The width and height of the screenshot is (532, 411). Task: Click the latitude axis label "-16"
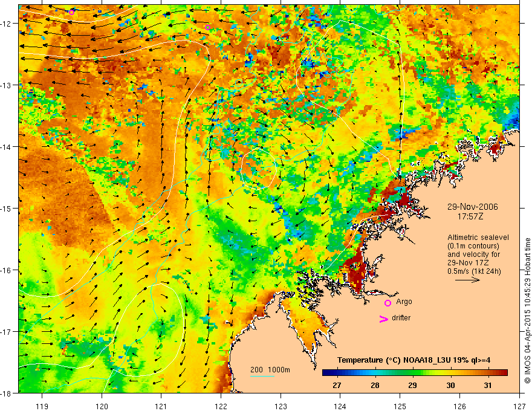click(x=5, y=270)
